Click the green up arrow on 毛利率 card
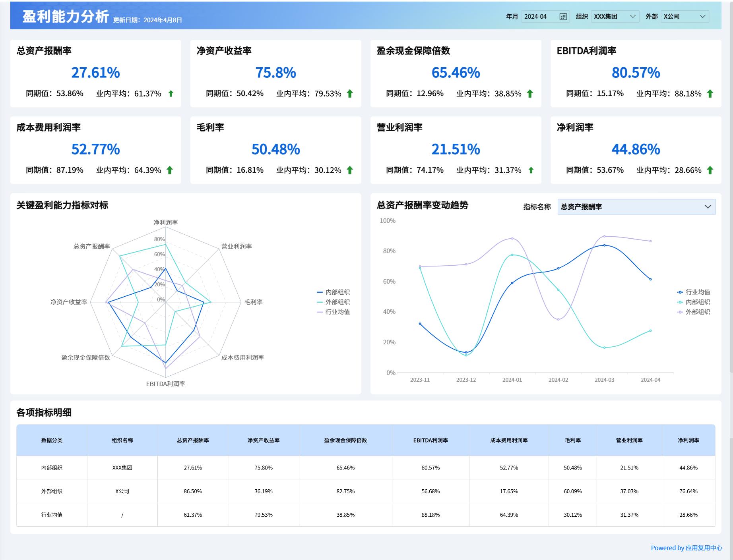733x560 pixels. click(349, 170)
